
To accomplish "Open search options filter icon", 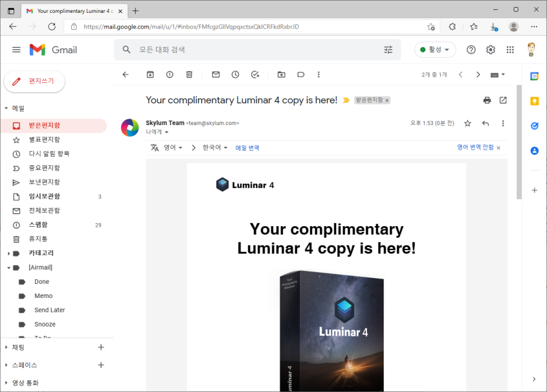I will pos(388,50).
